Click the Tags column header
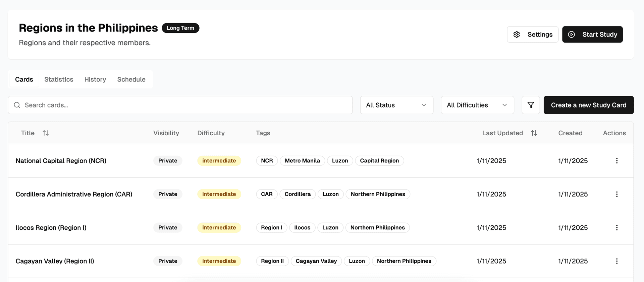Screen dimensions: 644x282 pos(263,133)
